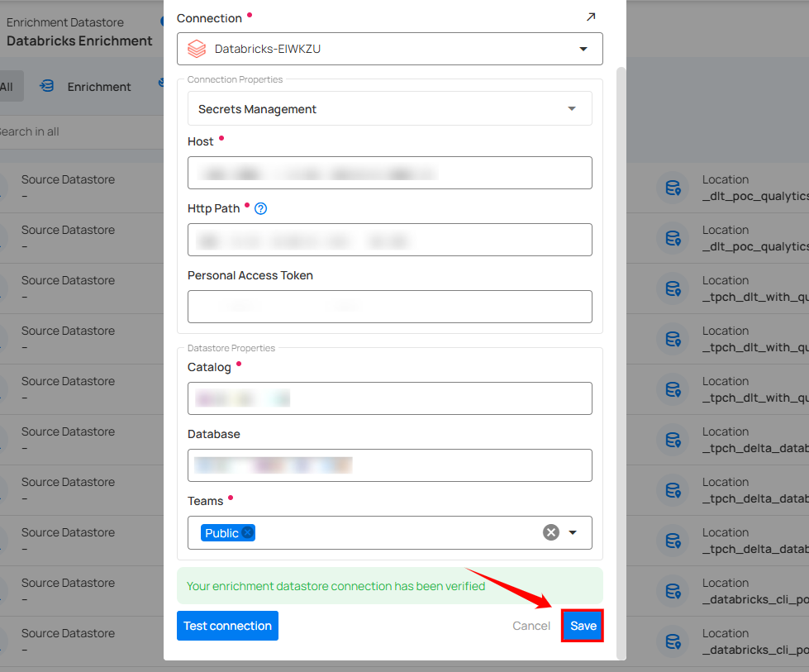Click the Test connection button
Viewport: 809px width, 672px height.
tap(227, 626)
